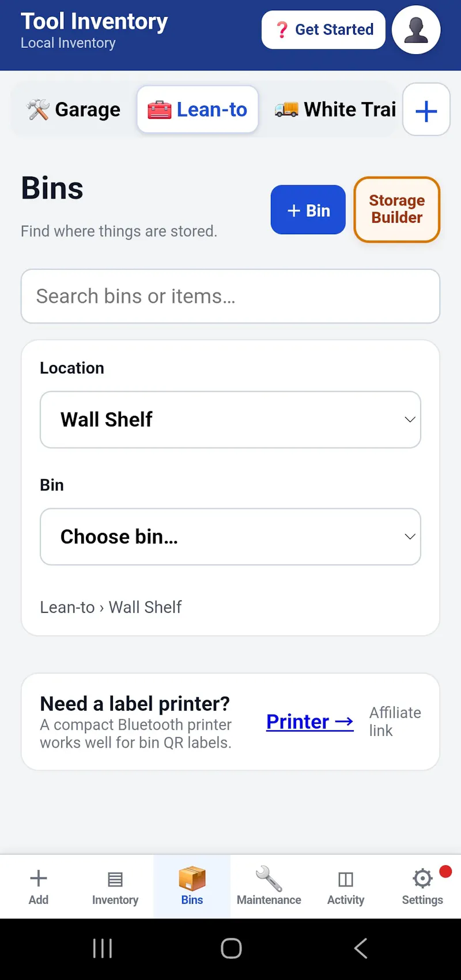Follow the Printer affiliate link
The height and width of the screenshot is (980, 461).
coord(310,722)
